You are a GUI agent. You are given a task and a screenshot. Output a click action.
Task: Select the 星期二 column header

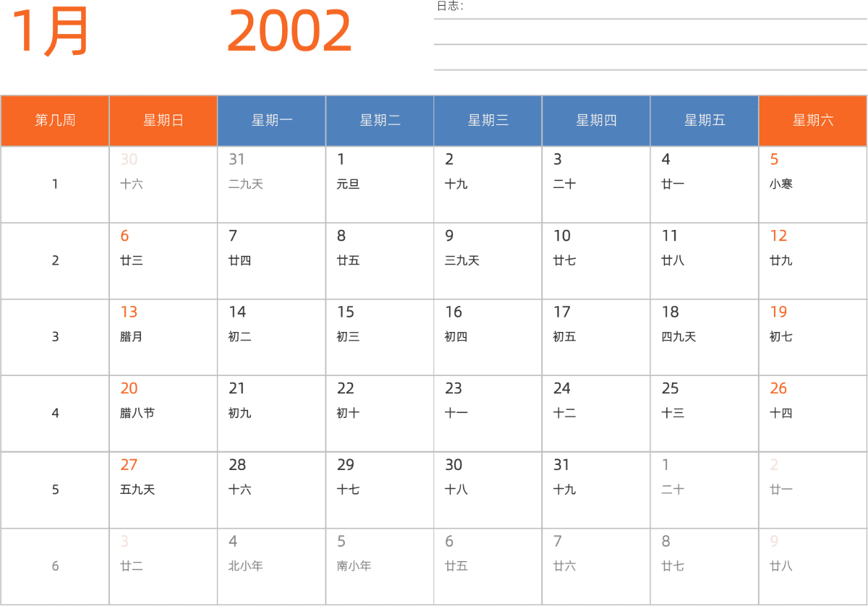[x=380, y=121]
